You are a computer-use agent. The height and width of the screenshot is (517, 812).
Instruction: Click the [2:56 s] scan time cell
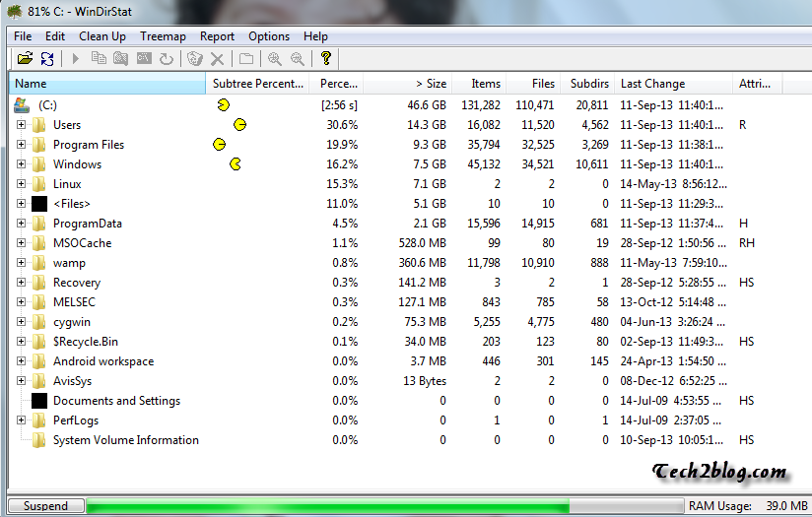(339, 105)
